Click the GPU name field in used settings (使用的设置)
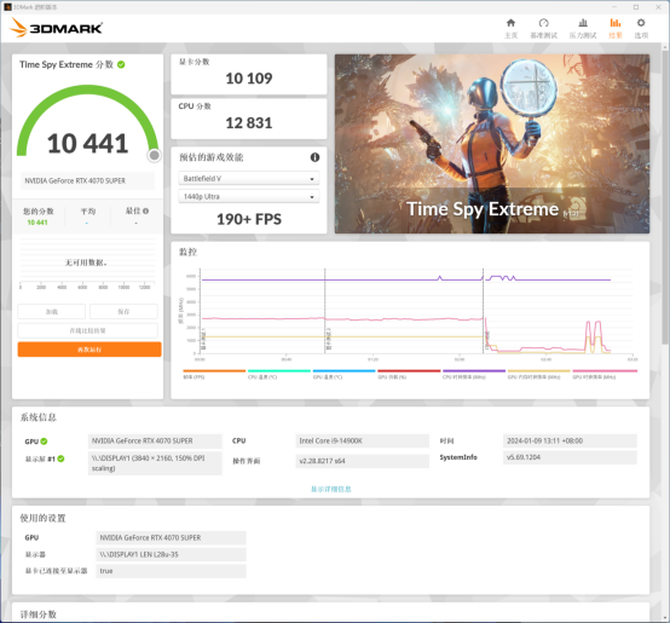 point(171,538)
